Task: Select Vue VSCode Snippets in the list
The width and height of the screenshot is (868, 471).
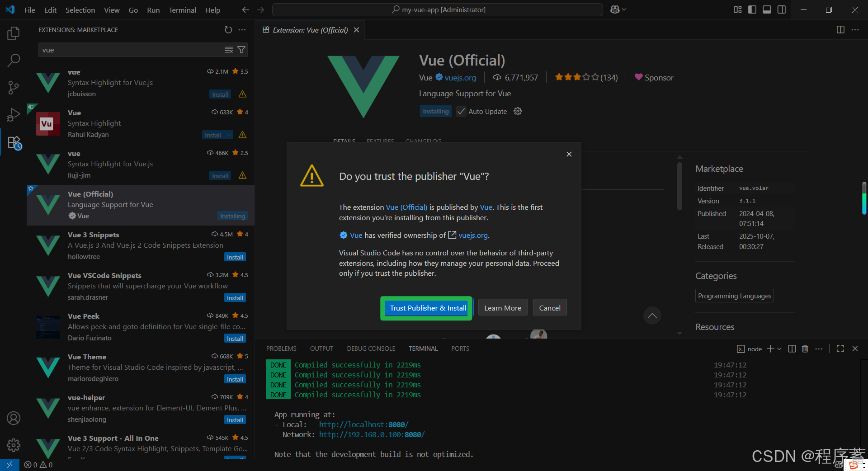Action: pyautogui.click(x=141, y=287)
